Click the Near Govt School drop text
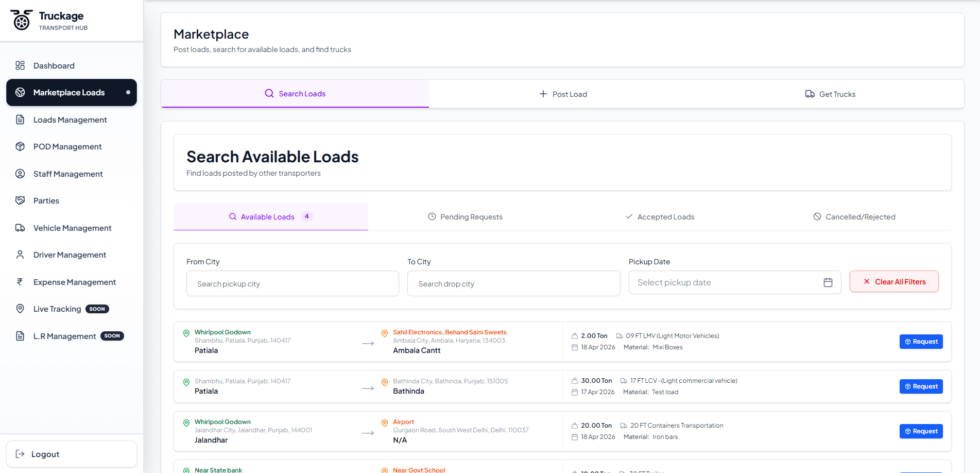This screenshot has height=473, width=980. (419, 470)
